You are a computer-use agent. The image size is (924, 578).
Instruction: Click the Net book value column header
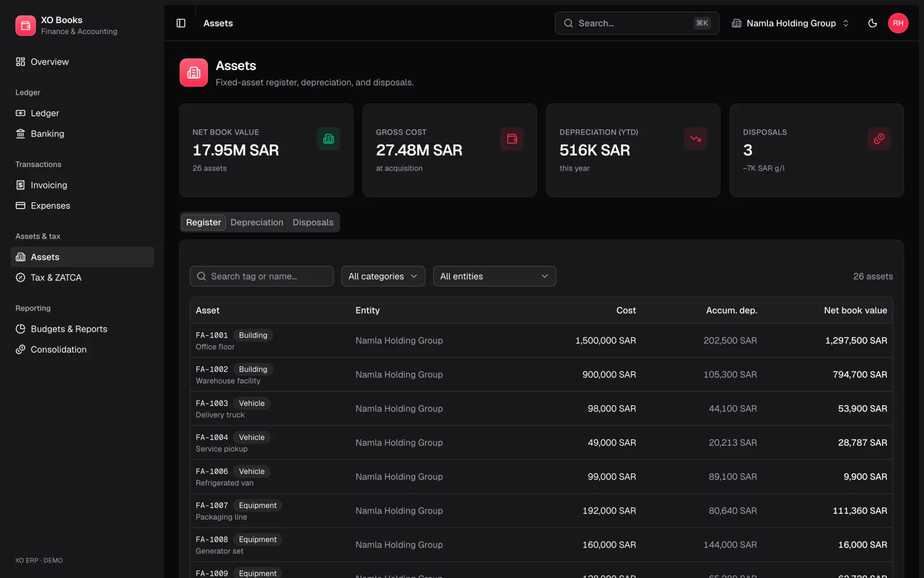click(855, 310)
